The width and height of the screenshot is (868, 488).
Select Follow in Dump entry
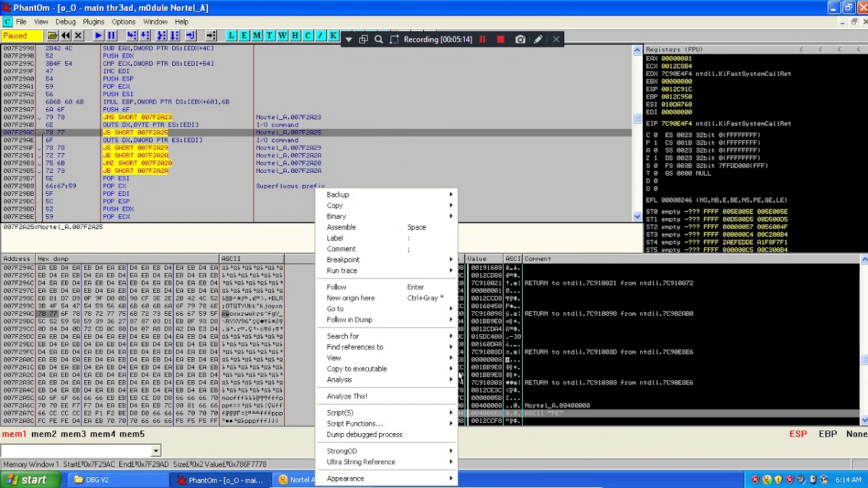387,320
